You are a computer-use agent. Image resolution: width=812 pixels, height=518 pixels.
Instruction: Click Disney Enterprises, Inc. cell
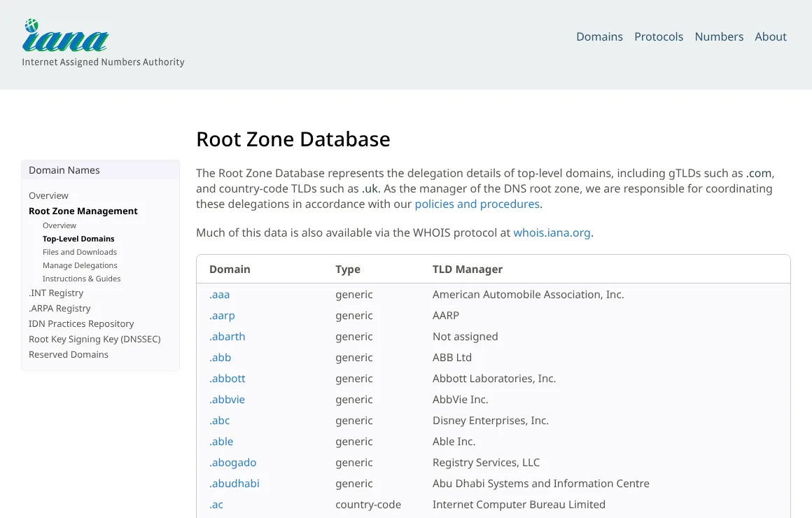tap(491, 421)
